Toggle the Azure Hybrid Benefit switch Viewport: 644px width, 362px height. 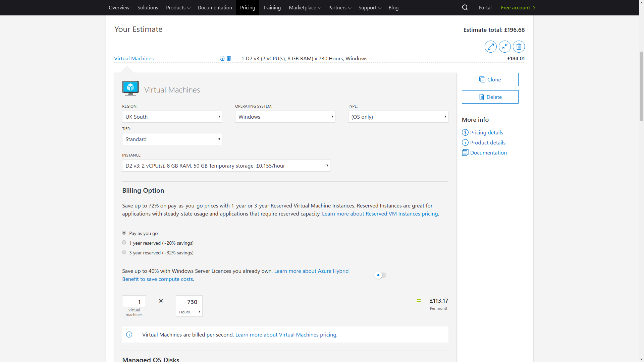381,275
